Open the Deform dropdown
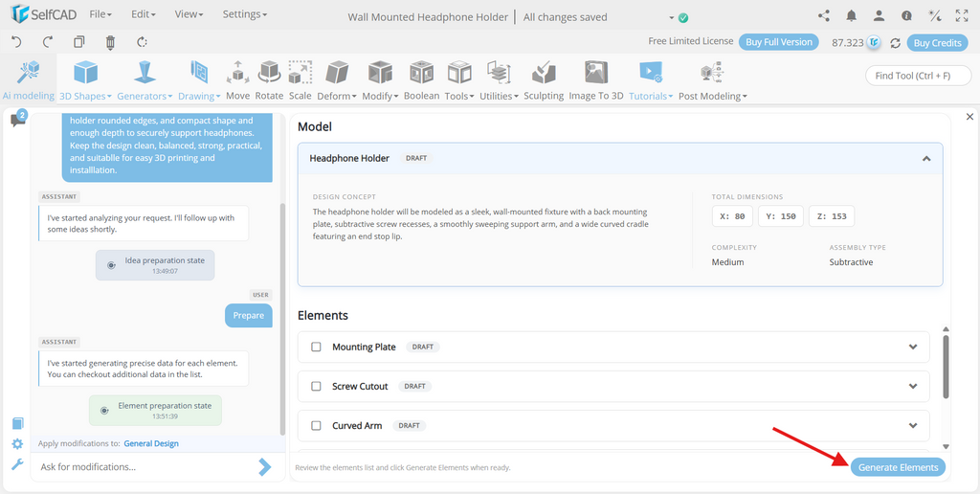The height and width of the screenshot is (494, 980). click(337, 80)
